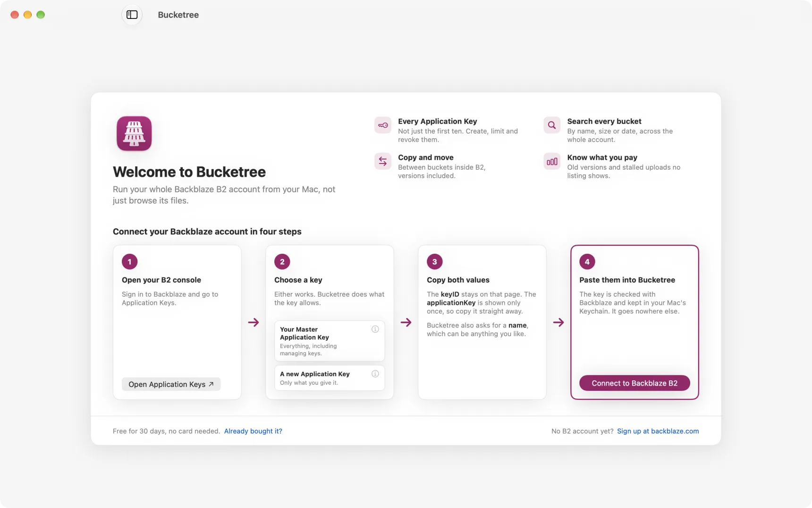Click the Paste them into Bucketree heading
This screenshot has width=812, height=508.
[627, 280]
